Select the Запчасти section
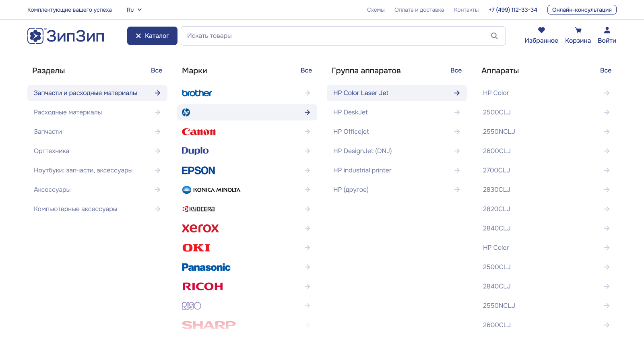 point(97,132)
